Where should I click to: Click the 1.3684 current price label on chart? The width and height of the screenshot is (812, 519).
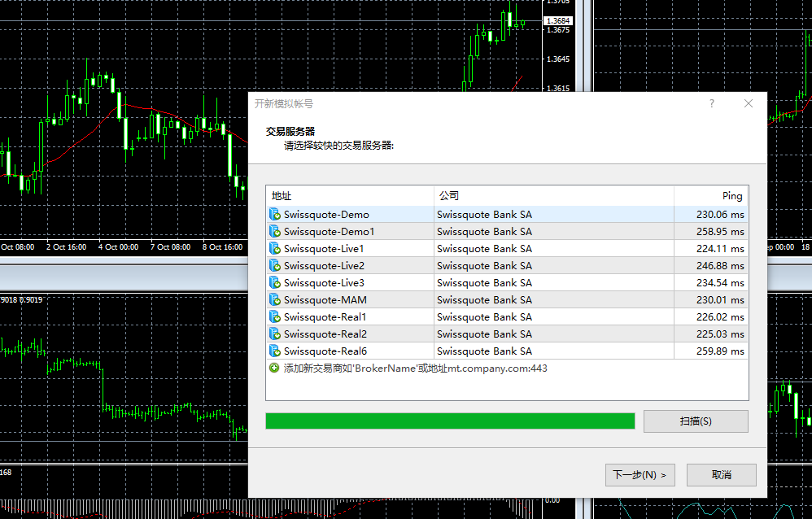coord(557,20)
